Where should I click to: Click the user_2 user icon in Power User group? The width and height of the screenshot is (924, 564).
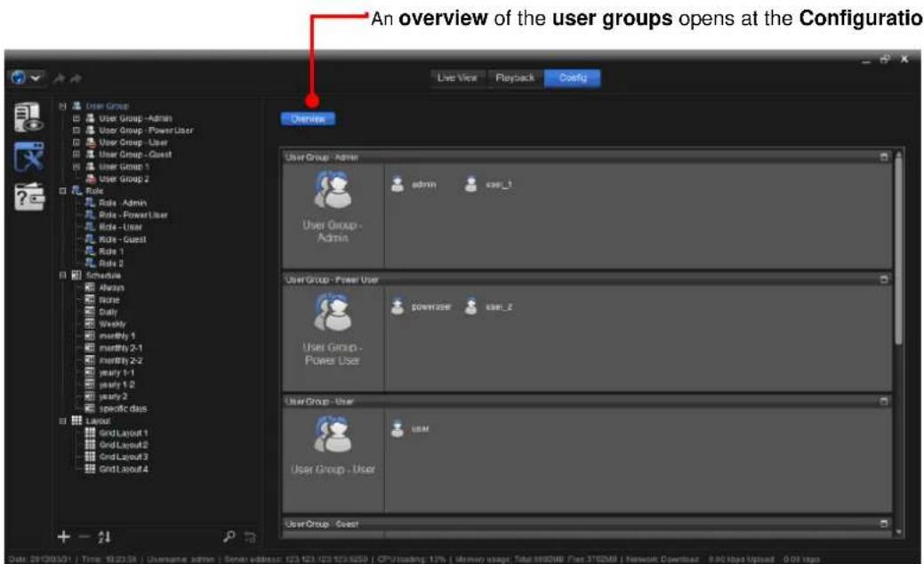tap(470, 306)
